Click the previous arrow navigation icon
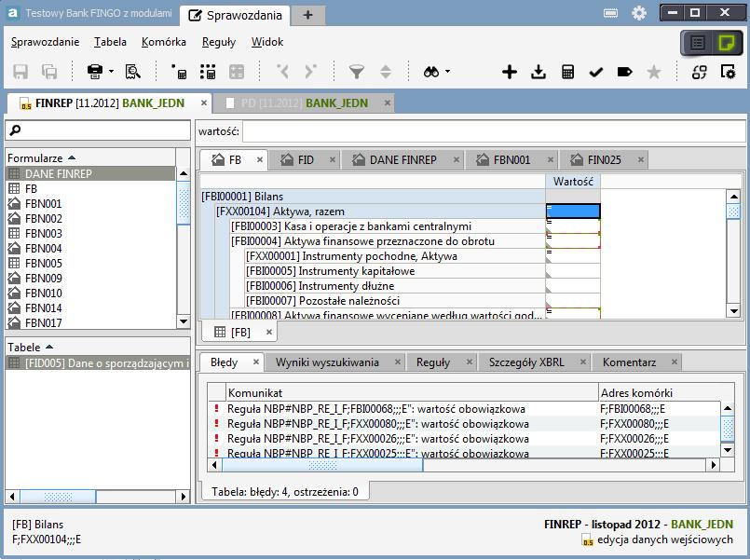 [x=283, y=72]
